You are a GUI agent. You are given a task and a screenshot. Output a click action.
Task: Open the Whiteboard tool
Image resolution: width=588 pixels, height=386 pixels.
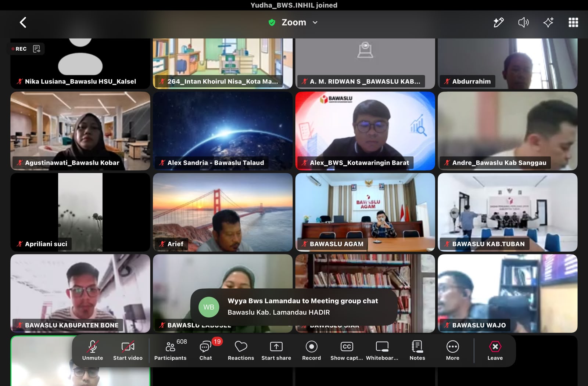[x=382, y=350]
